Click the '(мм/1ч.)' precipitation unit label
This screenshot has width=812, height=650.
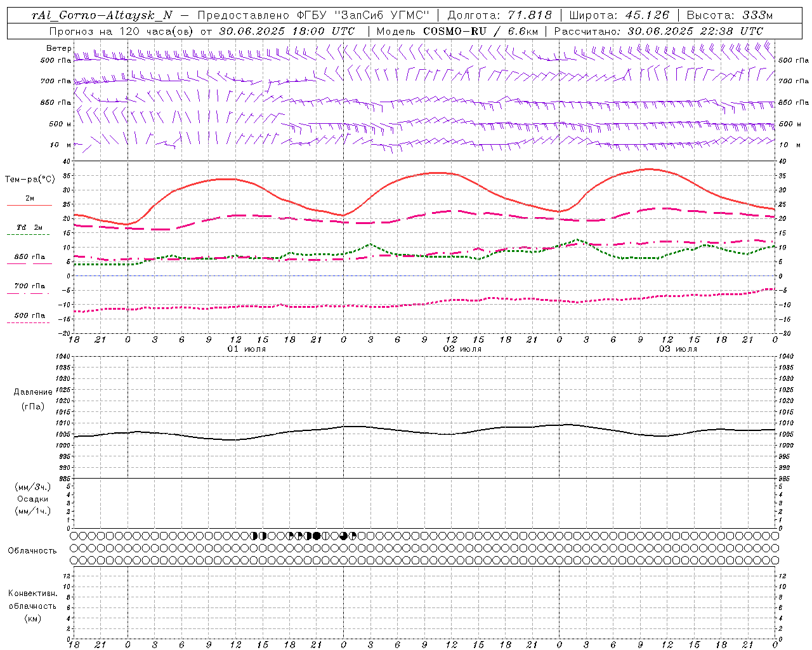(33, 511)
